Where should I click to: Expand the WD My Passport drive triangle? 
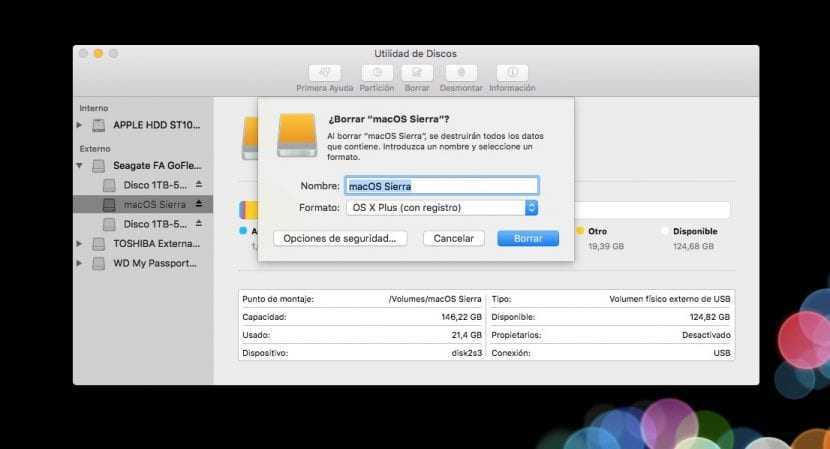80,263
